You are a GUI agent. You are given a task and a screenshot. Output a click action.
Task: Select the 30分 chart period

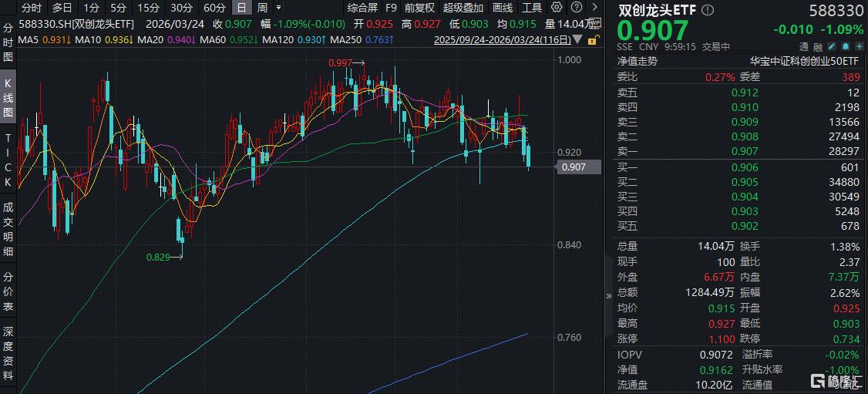pos(181,8)
